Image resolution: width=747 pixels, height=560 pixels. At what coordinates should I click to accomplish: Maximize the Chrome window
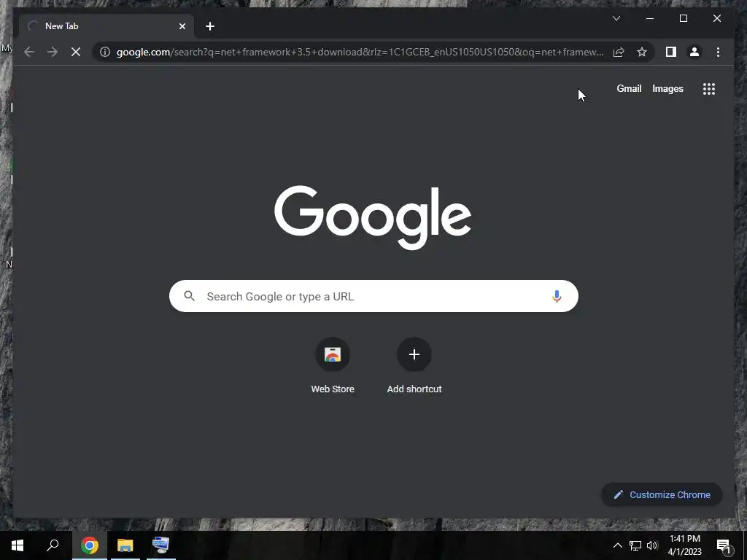[683, 18]
